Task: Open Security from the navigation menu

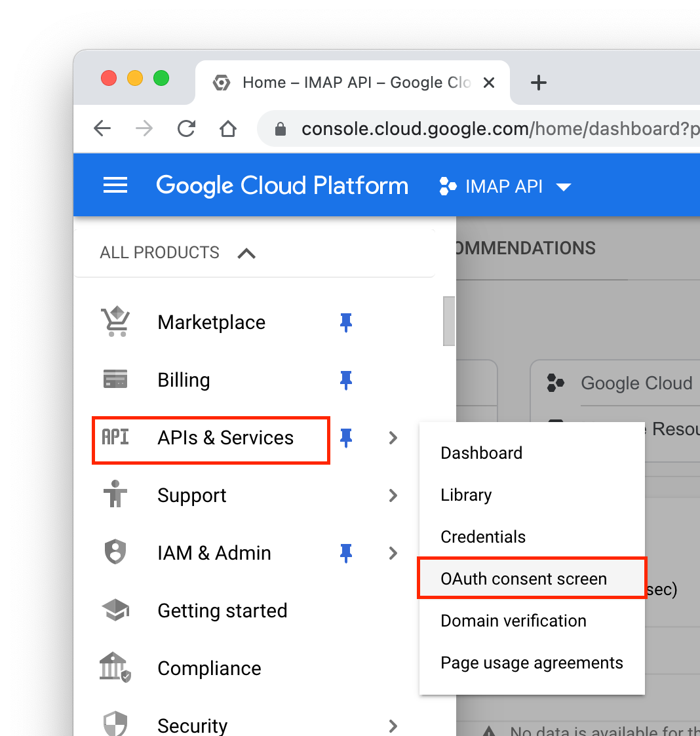Action: (192, 726)
